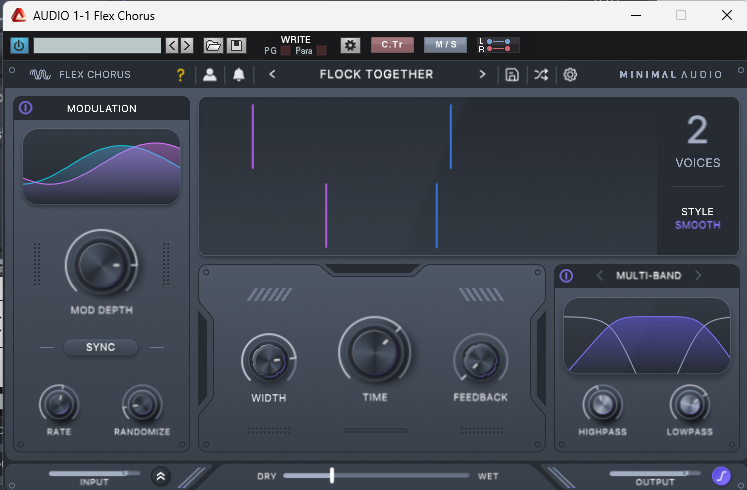
Task: Click the modulation LFO waveform display
Action: [101, 166]
